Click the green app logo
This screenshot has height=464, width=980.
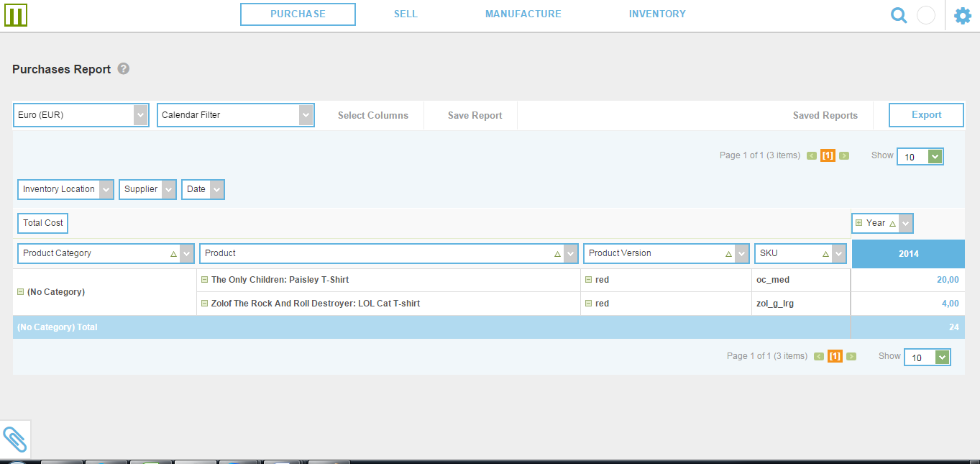[x=16, y=14]
